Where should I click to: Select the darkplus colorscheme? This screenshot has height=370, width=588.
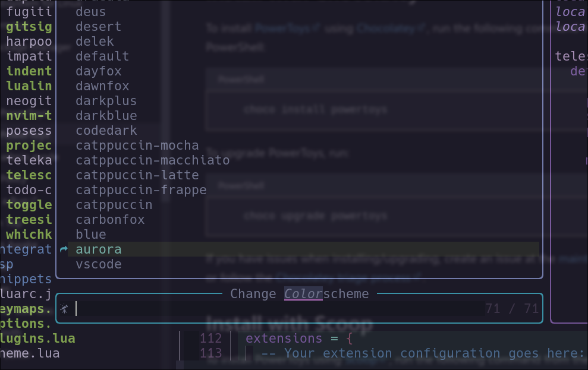[106, 101]
